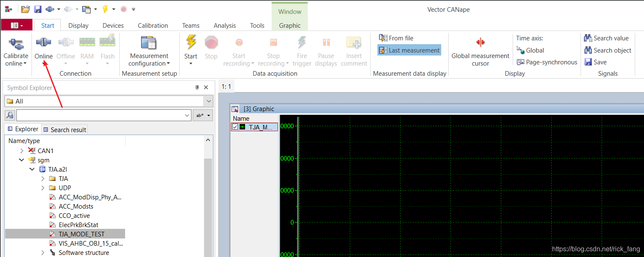Select ACC_Modsts in the tree

click(76, 206)
